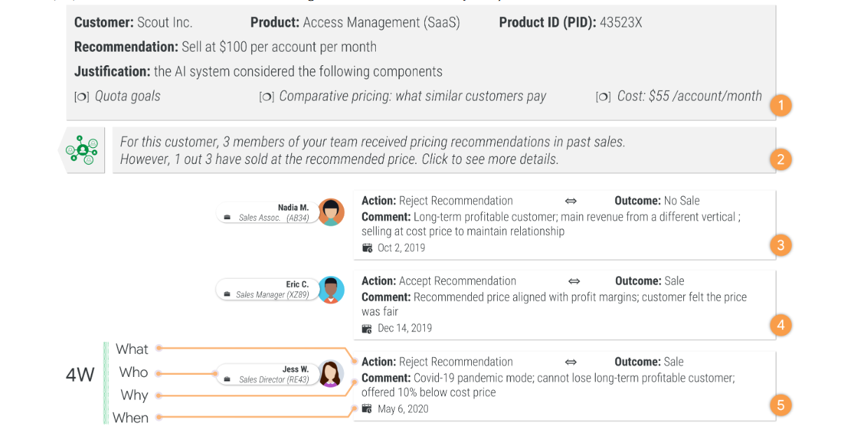This screenshot has width=868, height=440.
Task: Toggle the Comparative pricing component marker
Action: pos(266,97)
